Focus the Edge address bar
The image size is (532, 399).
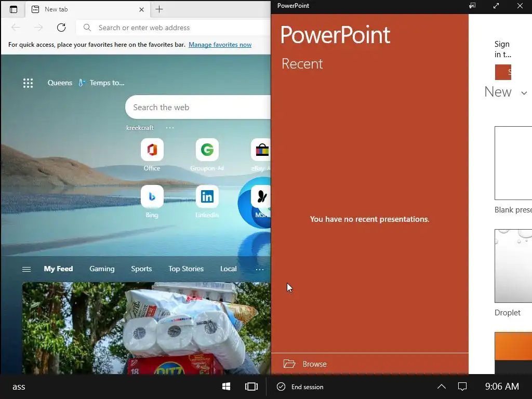[x=173, y=28]
